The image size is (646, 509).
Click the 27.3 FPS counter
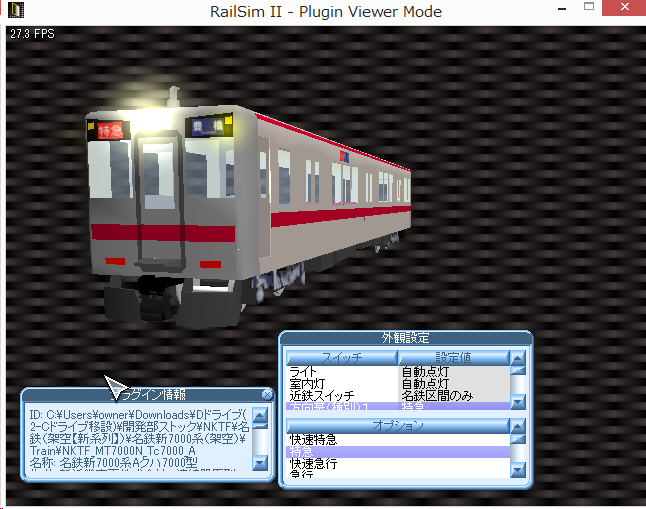[x=32, y=34]
